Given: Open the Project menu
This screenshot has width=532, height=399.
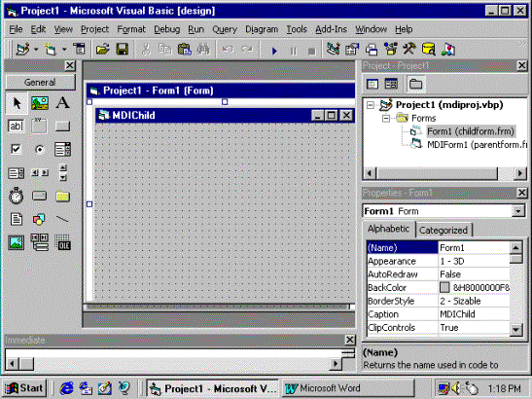Looking at the screenshot, I should tap(94, 29).
